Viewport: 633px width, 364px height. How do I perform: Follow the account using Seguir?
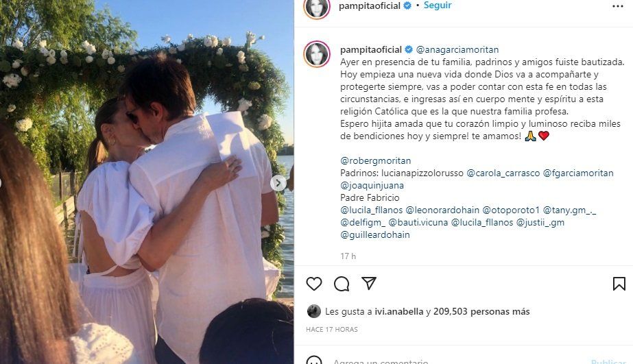(x=438, y=5)
